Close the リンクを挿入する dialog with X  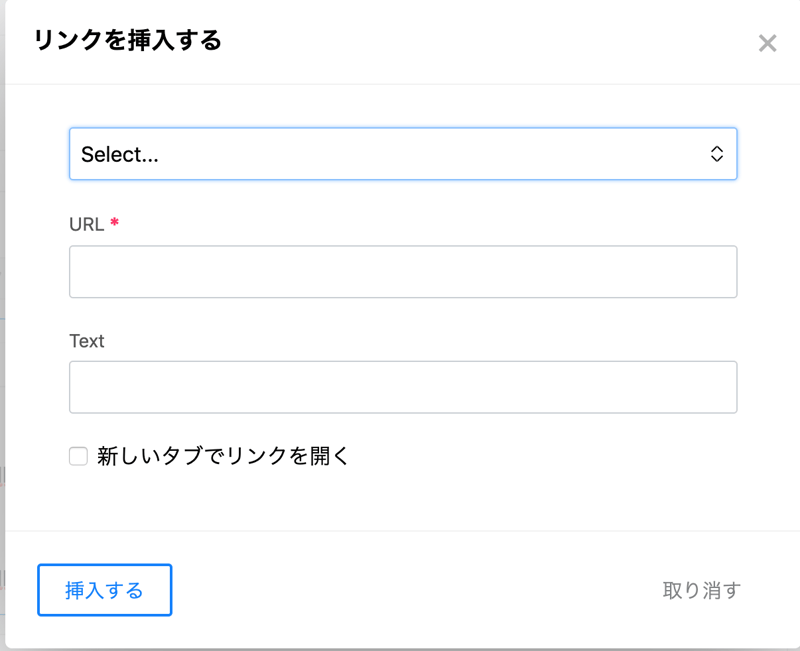coord(767,43)
